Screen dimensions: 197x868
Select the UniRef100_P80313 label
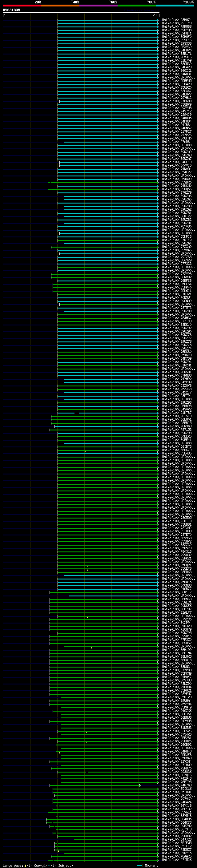[177, 551]
